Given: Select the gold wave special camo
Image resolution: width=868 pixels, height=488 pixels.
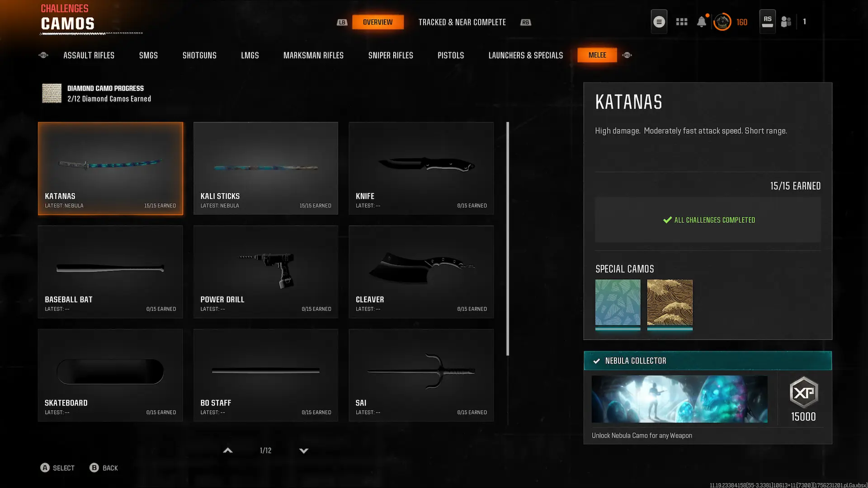Looking at the screenshot, I should pos(670,302).
